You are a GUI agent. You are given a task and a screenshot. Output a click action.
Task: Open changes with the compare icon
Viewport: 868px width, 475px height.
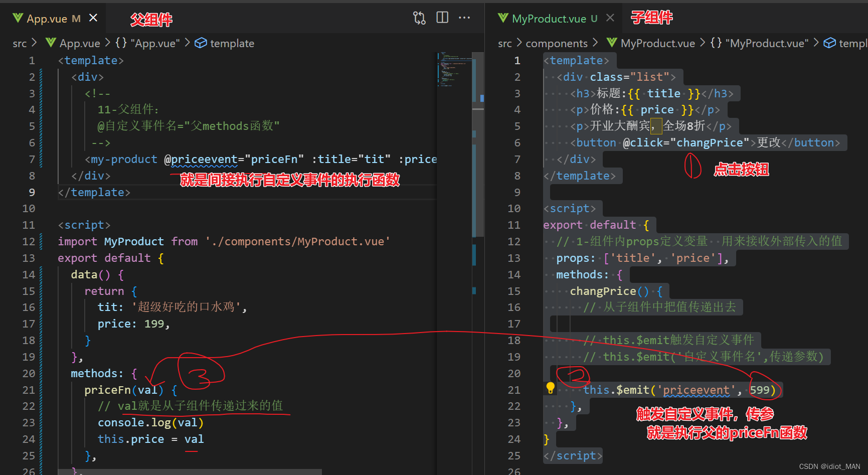[419, 18]
